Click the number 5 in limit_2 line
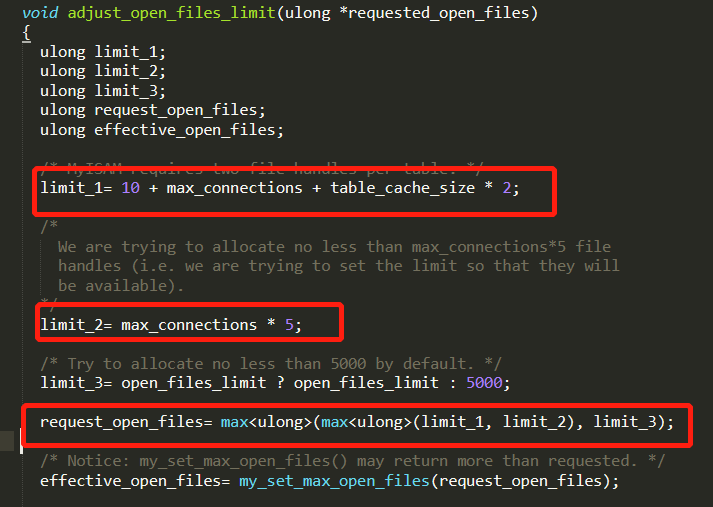 pyautogui.click(x=289, y=325)
